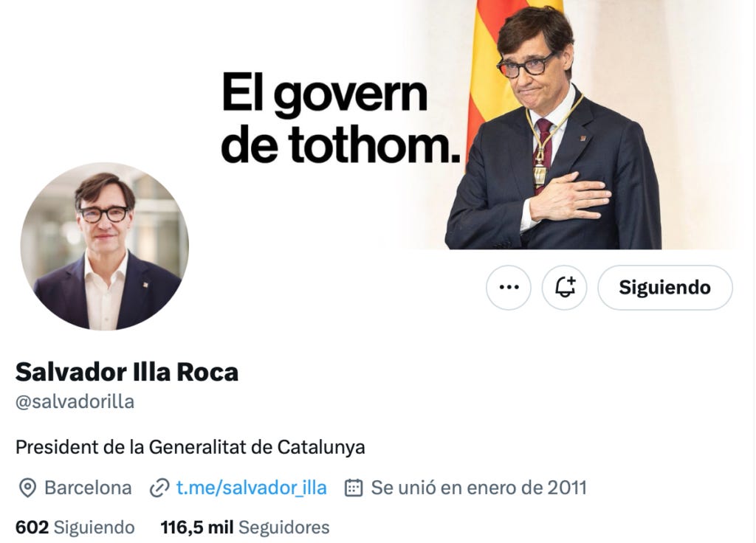Screen dimensions: 756x543
Task: Toggle the Siguiendo follow button
Action: (x=665, y=288)
